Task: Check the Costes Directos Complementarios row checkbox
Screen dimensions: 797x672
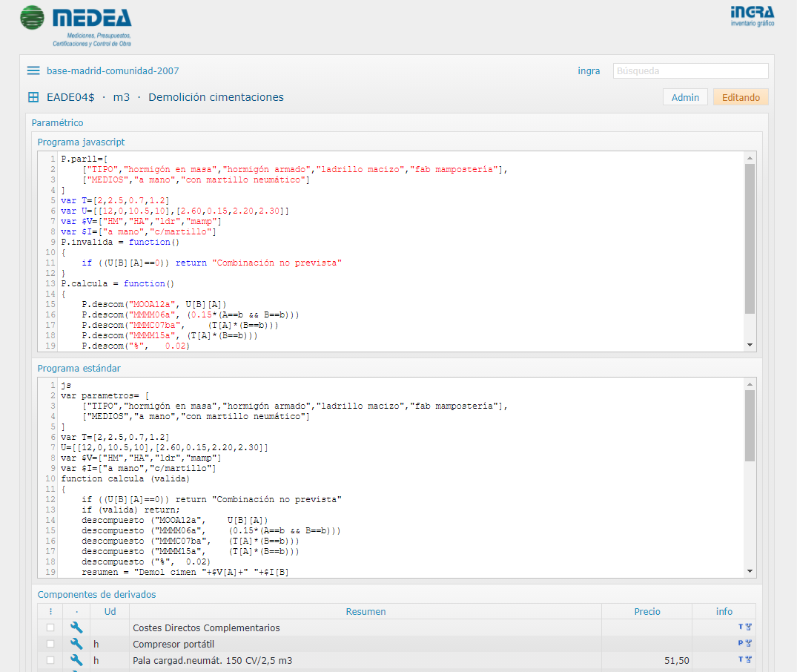Action: click(50, 627)
